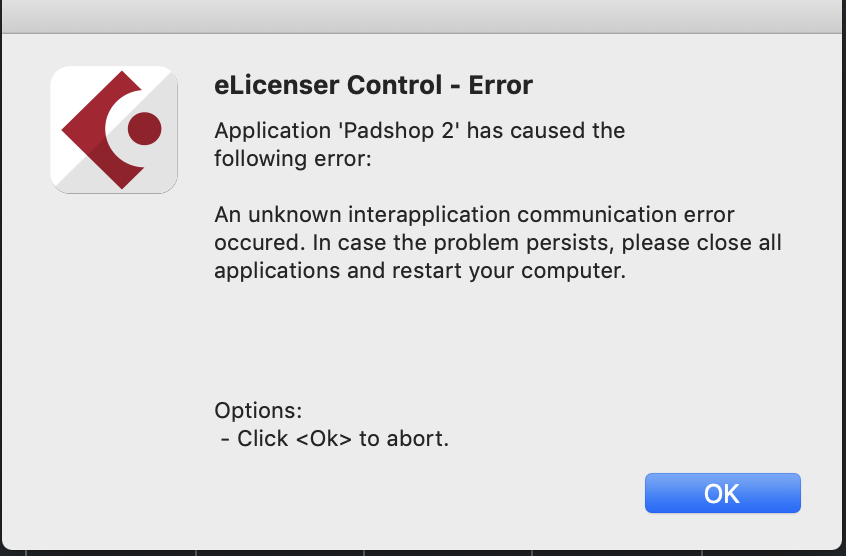The height and width of the screenshot is (556, 846).
Task: Click the '<Ok>' text in the options line
Action: tap(324, 438)
